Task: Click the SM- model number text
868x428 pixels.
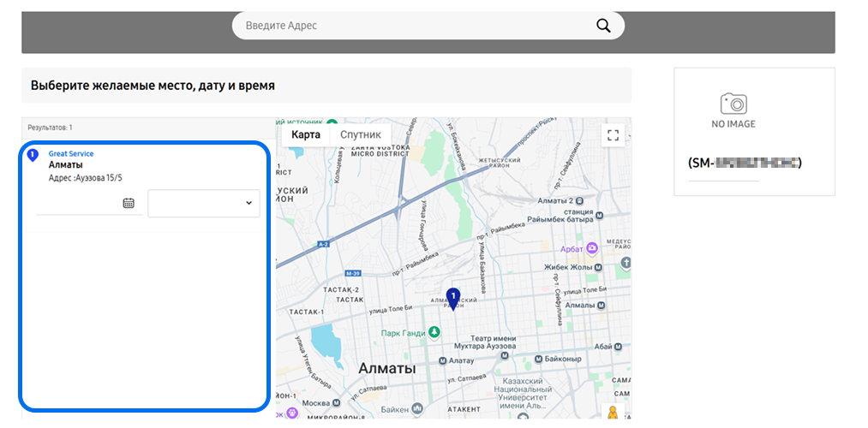Action: click(745, 163)
